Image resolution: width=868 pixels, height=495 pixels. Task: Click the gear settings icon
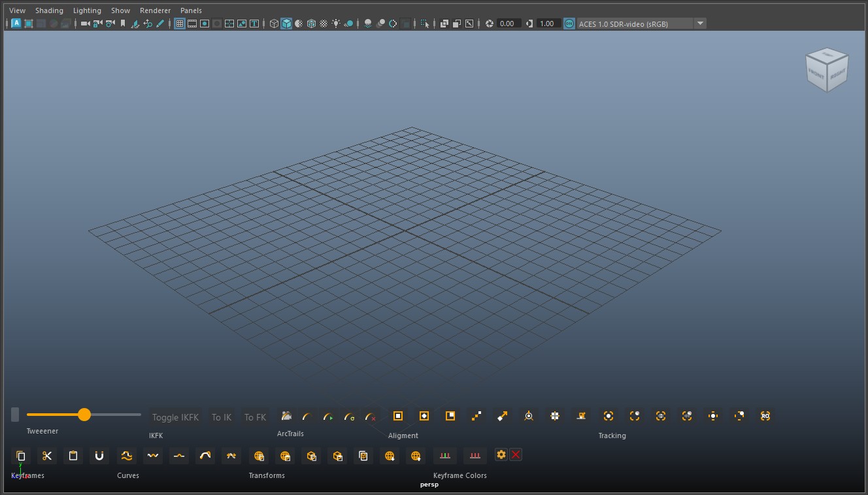(x=501, y=454)
